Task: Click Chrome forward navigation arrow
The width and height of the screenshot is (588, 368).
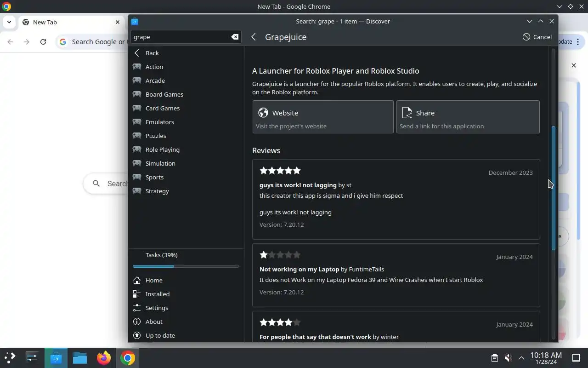Action: (27, 42)
